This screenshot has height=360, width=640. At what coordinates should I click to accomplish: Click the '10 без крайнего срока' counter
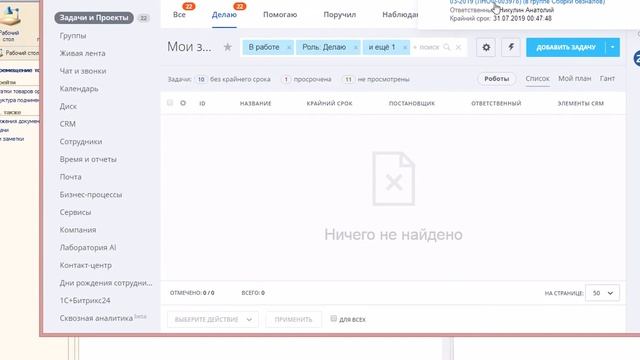233,79
